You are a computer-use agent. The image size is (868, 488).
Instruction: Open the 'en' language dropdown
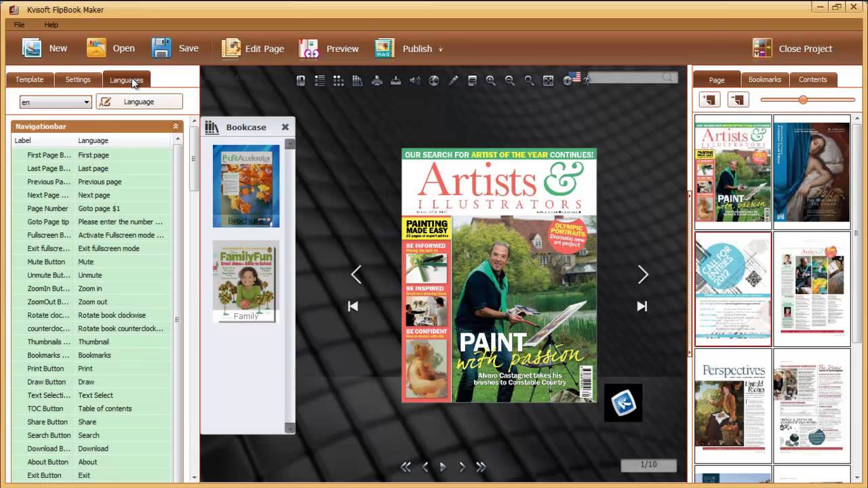pyautogui.click(x=56, y=102)
